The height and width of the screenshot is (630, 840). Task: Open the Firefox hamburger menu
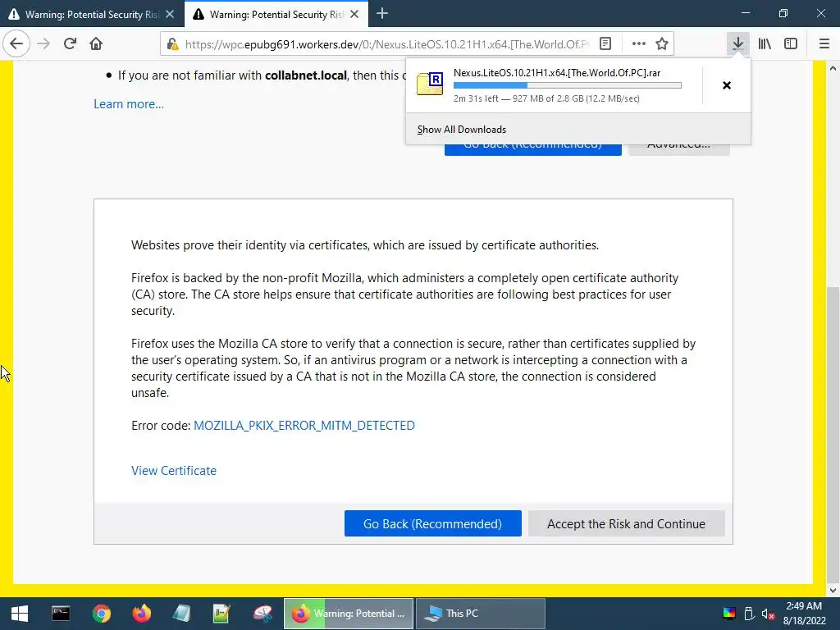pyautogui.click(x=824, y=43)
